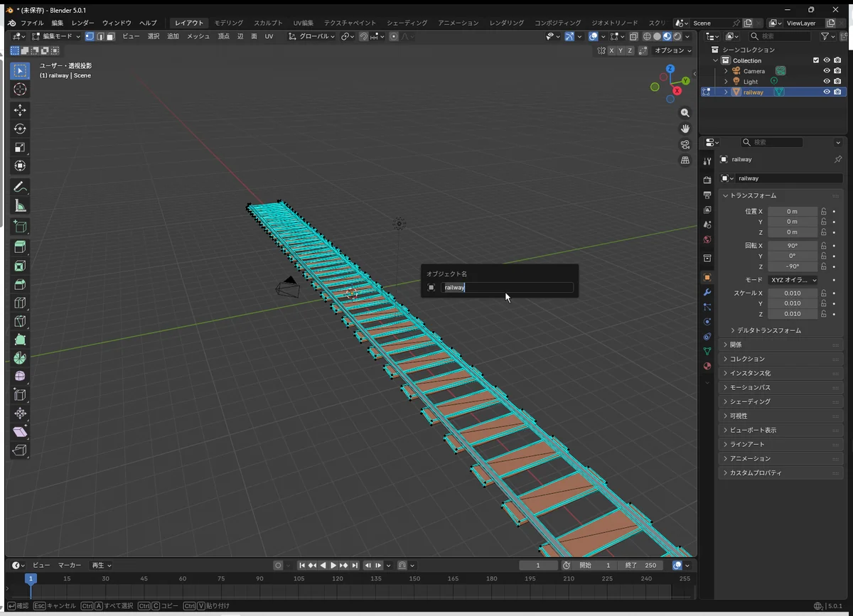
Task: Click the zoom magnifier icon in the viewport
Action: click(x=685, y=113)
